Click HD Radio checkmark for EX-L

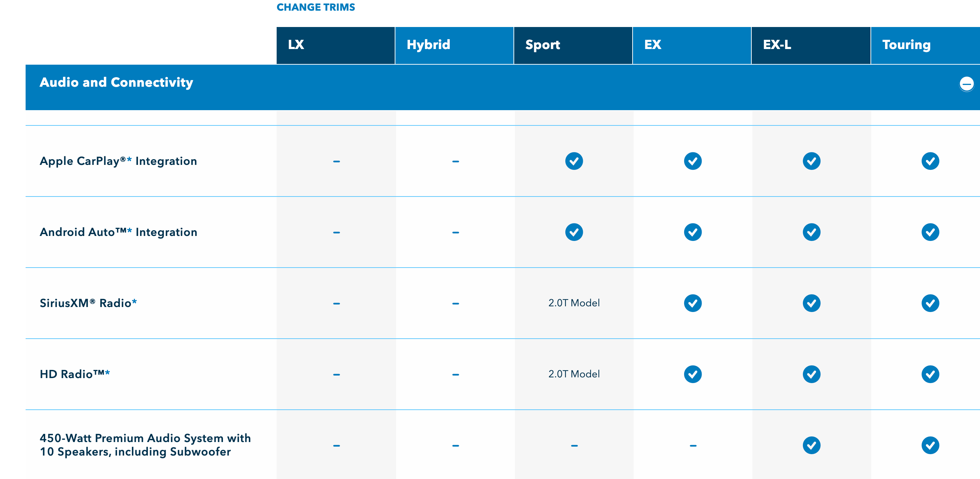(811, 375)
